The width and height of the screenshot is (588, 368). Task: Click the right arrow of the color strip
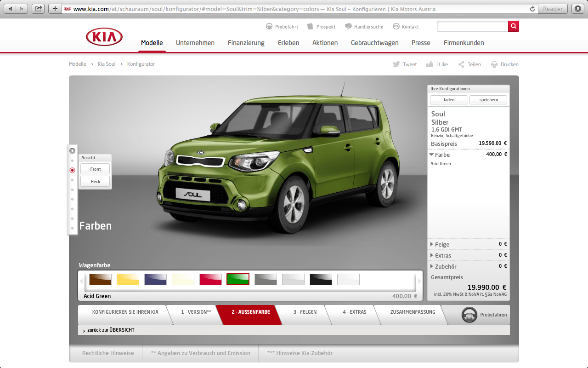click(x=419, y=280)
